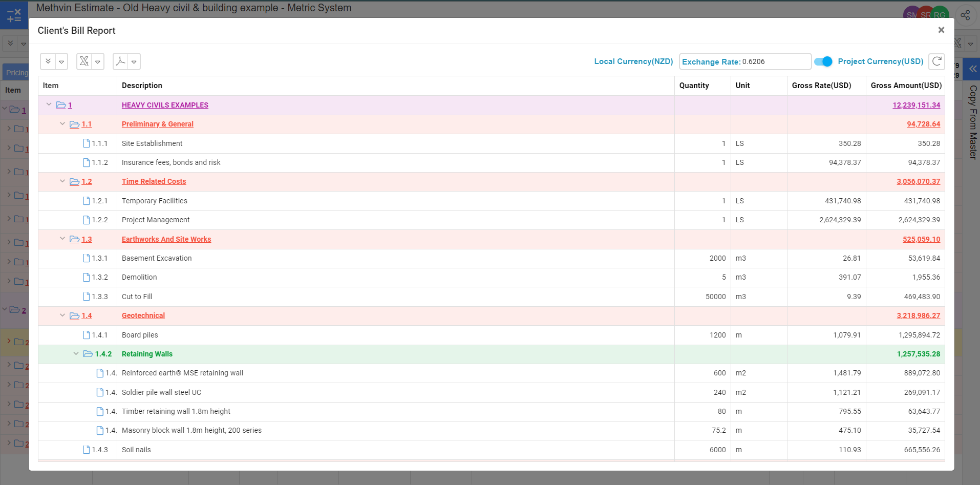
Task: Click the share icon in top right
Action: [x=965, y=15]
